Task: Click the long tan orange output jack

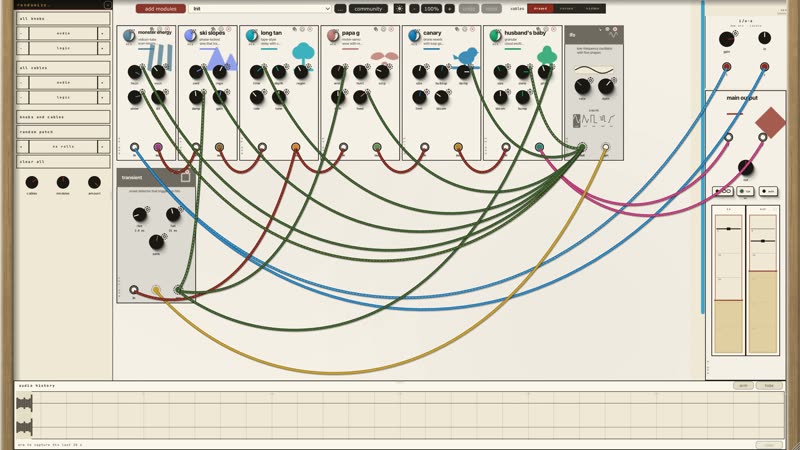Action: [x=295, y=147]
